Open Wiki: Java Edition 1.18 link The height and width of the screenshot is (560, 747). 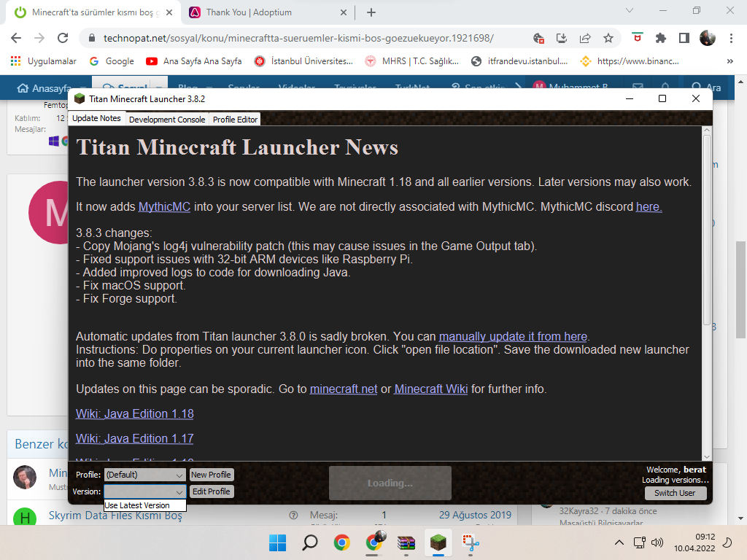coord(135,413)
